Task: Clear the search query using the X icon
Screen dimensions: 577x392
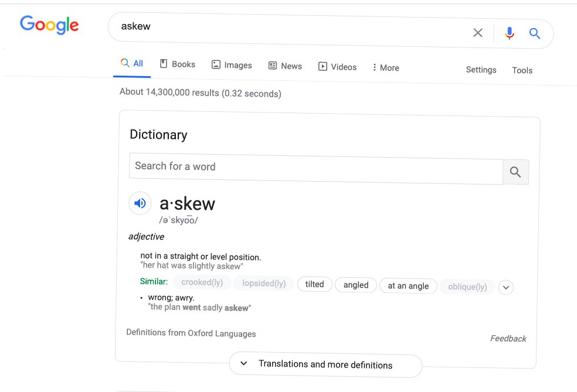Action: click(x=478, y=33)
